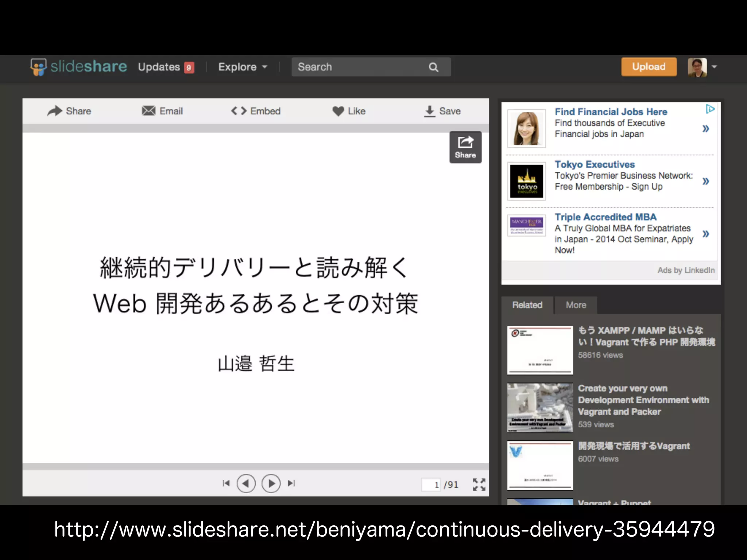Image resolution: width=747 pixels, height=560 pixels.
Task: Click the SlideShare logo
Action: 78,67
